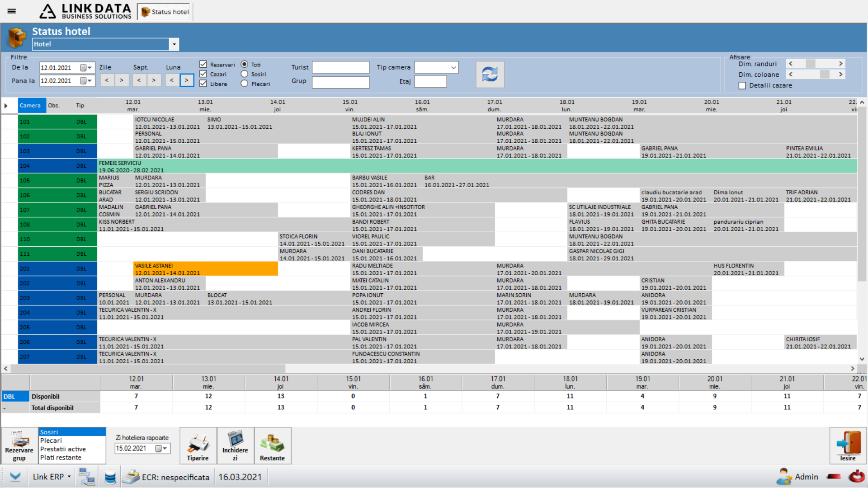
Task: Enable the Detalii cazare checkbox
Action: (742, 85)
